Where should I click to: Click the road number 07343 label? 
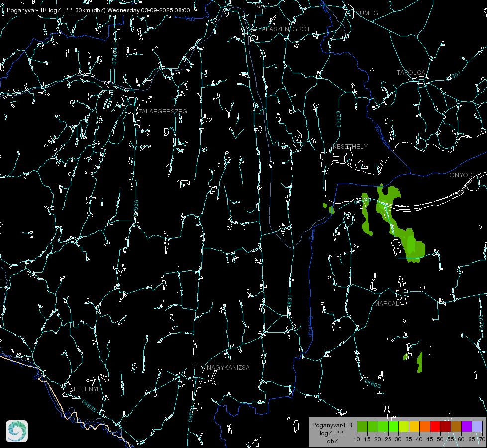tap(339, 119)
